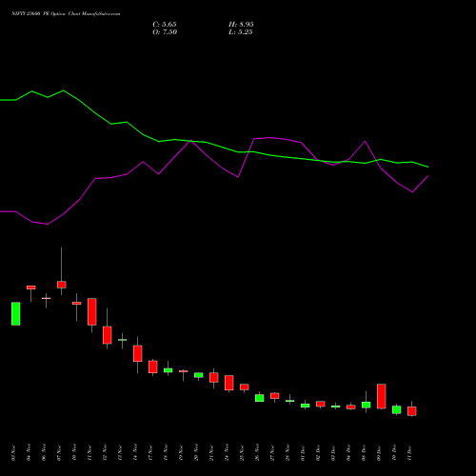This screenshot has height=476, width=476.
Task: Click the low price value L: 5.25
Action: coord(241,32)
